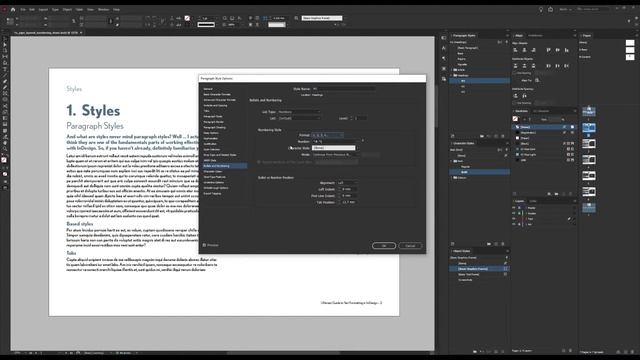Open the Paragraph Styles panel flyout menu
The height and width of the screenshot is (360, 640).
(507, 36)
